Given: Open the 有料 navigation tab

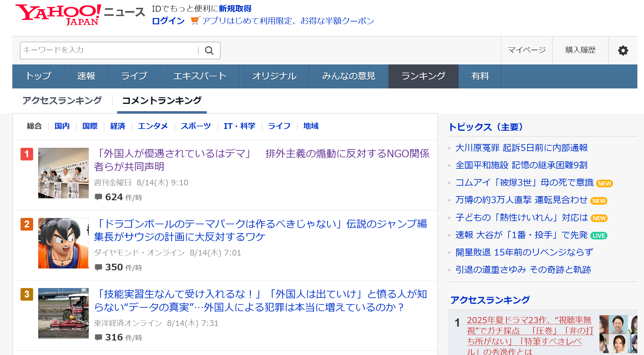Looking at the screenshot, I should 480,76.
